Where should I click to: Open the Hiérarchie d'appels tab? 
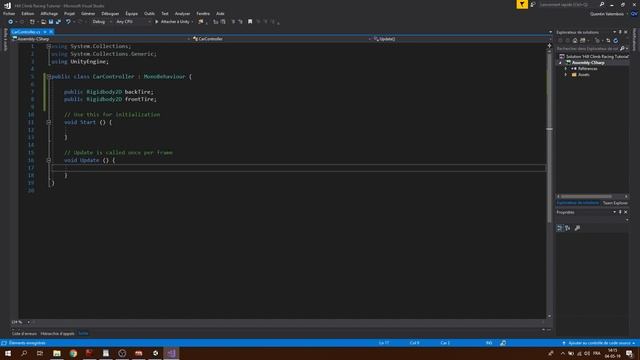tap(58, 333)
